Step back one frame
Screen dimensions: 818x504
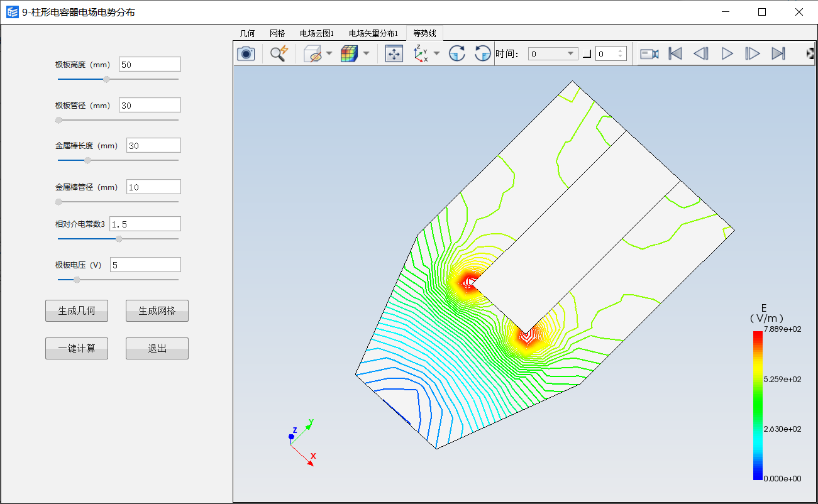[701, 53]
